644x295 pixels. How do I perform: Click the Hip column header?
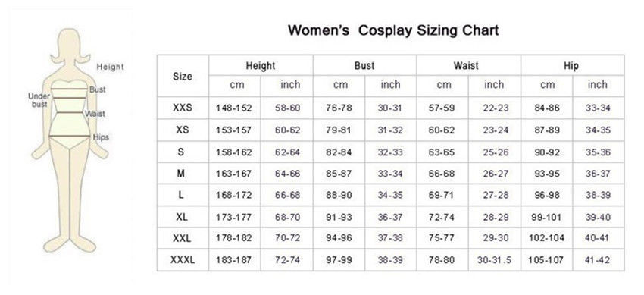571,66
